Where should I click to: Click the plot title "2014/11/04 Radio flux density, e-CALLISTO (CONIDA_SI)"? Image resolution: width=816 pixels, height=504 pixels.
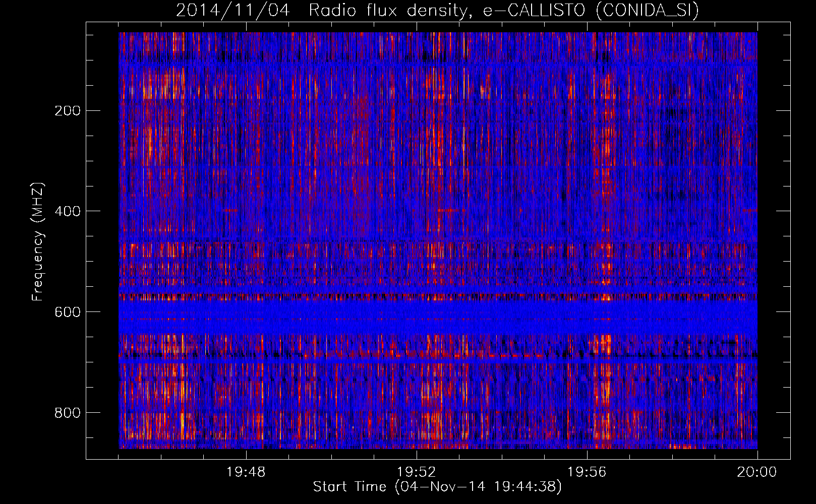click(437, 10)
